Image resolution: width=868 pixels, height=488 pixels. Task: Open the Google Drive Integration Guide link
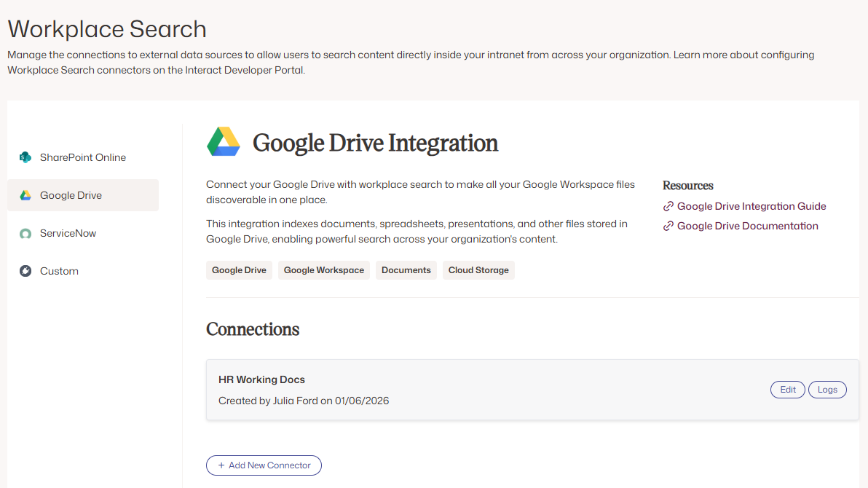click(x=751, y=206)
